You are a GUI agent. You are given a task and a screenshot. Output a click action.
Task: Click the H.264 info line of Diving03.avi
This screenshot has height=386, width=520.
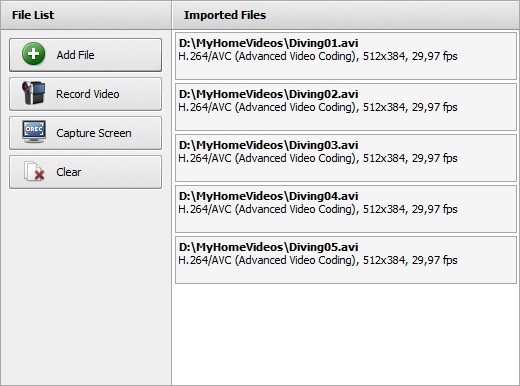[x=318, y=158]
